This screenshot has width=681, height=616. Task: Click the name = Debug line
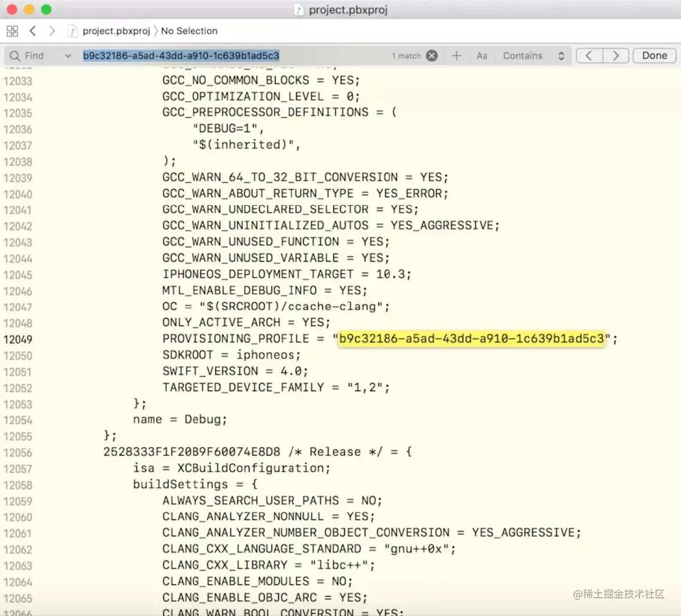tap(180, 419)
